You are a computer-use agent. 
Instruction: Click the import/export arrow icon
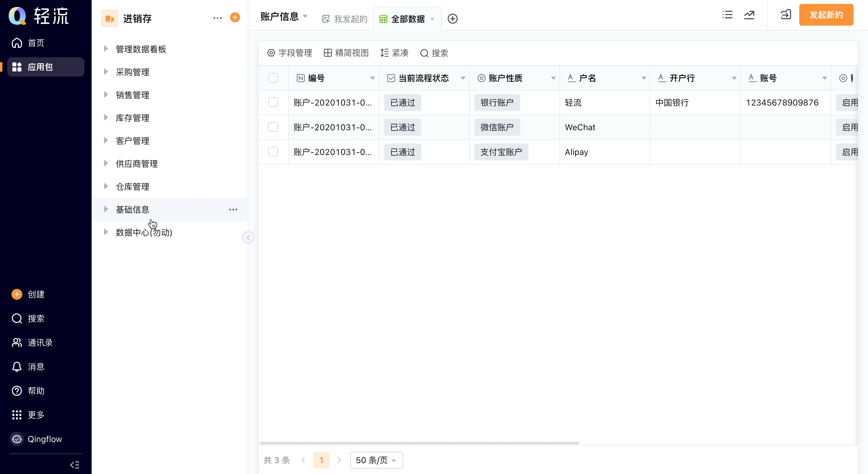click(x=786, y=15)
